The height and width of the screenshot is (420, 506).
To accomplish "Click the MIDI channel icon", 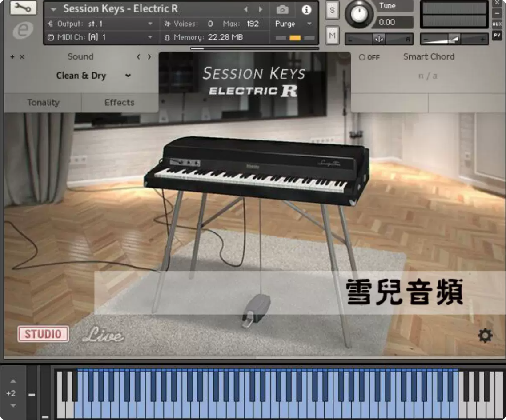I will (51, 37).
